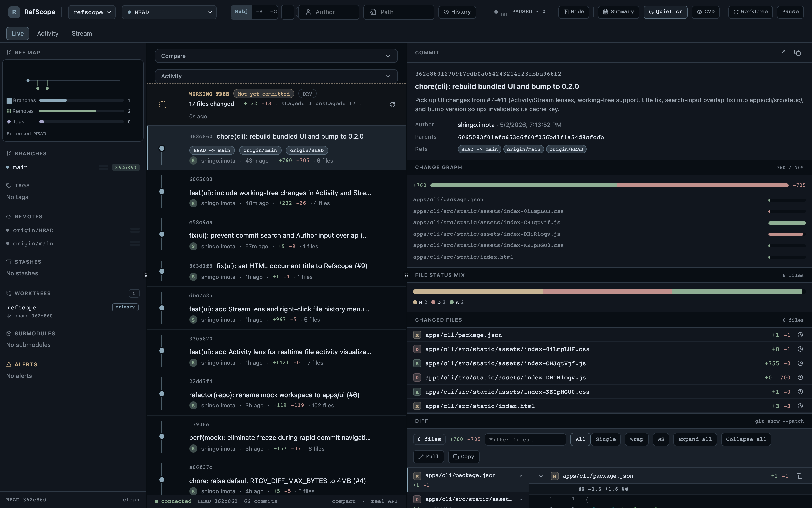The height and width of the screenshot is (508, 812).
Task: Click the Remotes bar in ref map
Action: [81, 111]
